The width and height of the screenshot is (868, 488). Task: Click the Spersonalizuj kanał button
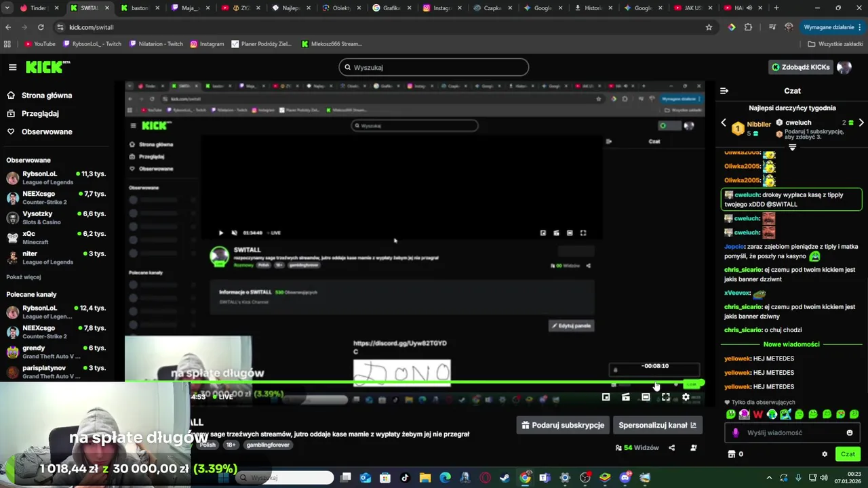pyautogui.click(x=657, y=425)
